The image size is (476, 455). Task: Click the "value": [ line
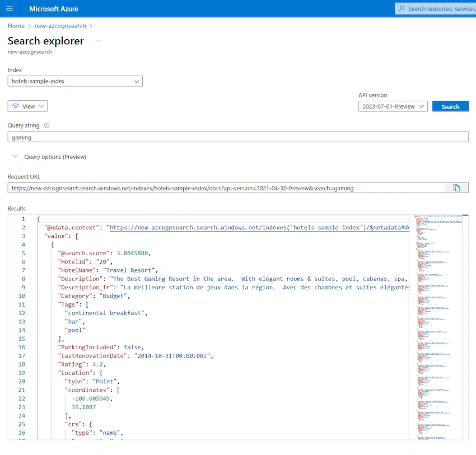click(x=61, y=236)
